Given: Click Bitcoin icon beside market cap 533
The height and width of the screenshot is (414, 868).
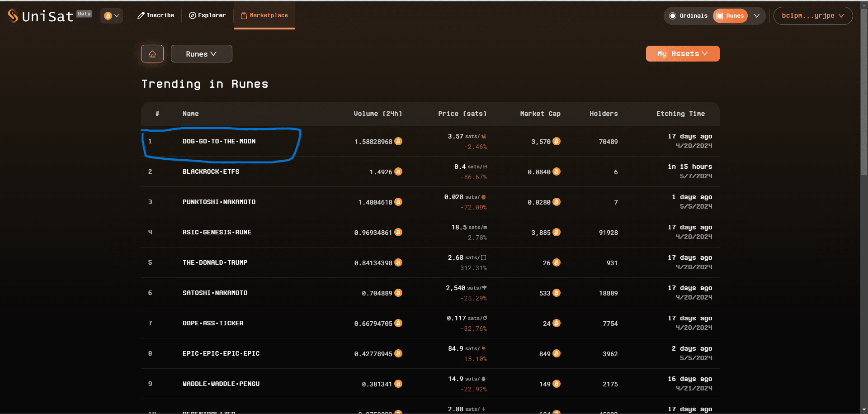Looking at the screenshot, I should click(557, 293).
